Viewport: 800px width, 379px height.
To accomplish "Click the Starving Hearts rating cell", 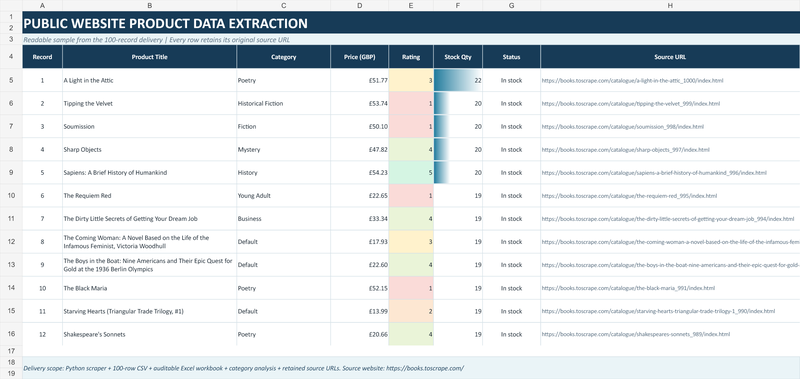I will coord(411,311).
